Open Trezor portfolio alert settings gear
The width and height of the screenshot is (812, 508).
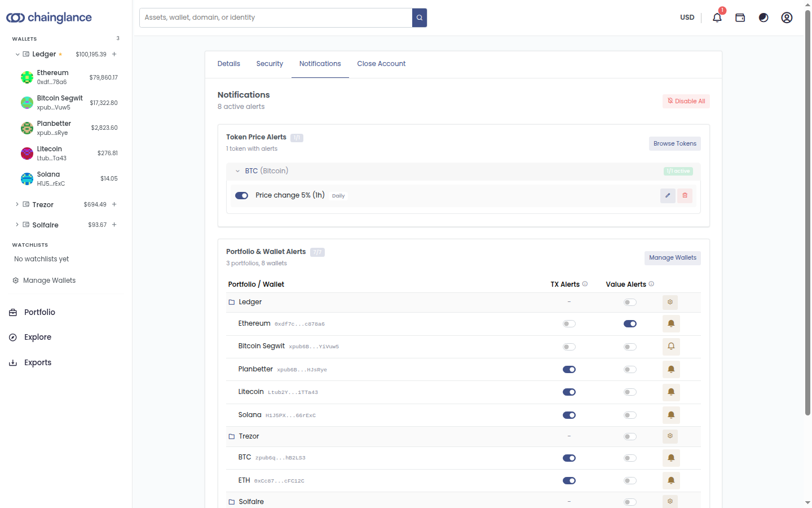[x=670, y=436]
